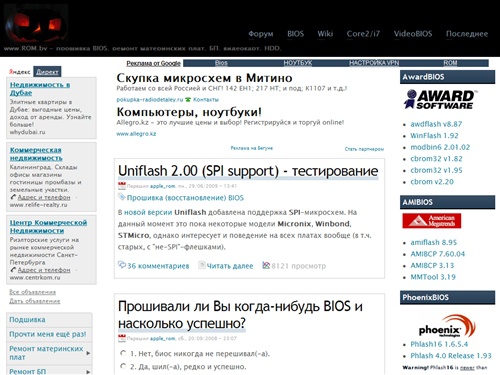Open the www.allegro.kz ad URL
The image size is (500, 375).
point(136,134)
